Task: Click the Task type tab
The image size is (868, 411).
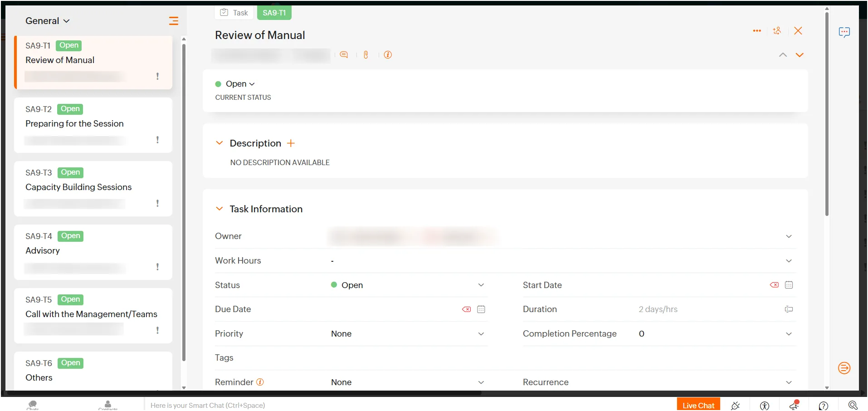Action: click(234, 13)
